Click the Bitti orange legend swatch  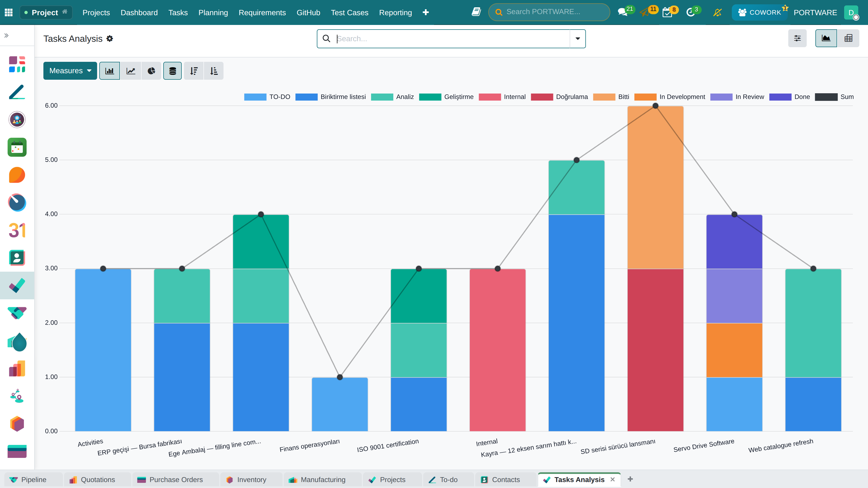[604, 97]
